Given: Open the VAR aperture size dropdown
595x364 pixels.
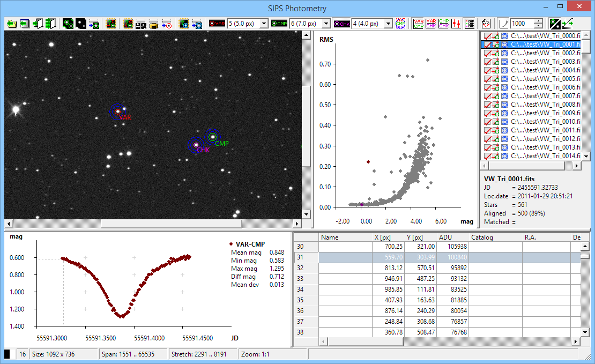Looking at the screenshot, I should click(x=264, y=24).
